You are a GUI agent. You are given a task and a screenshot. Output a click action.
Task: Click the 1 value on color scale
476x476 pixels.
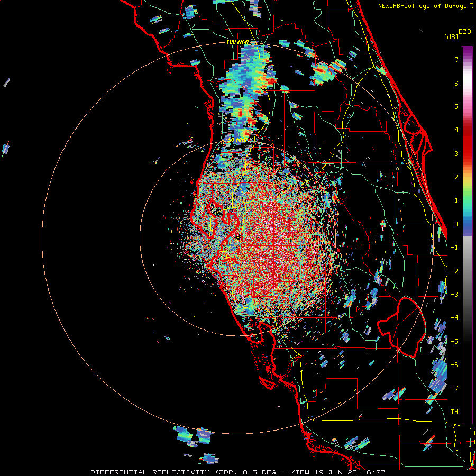(456, 200)
